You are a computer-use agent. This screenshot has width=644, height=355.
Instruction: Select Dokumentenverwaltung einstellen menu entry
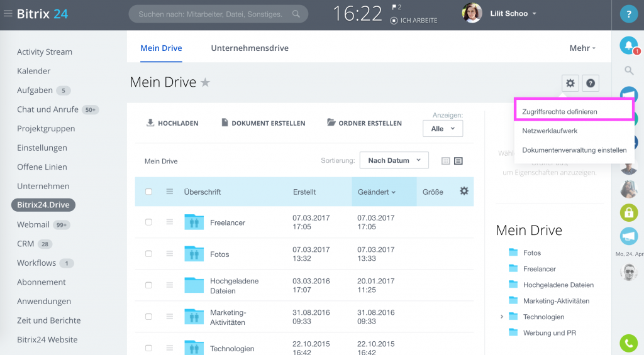point(574,150)
